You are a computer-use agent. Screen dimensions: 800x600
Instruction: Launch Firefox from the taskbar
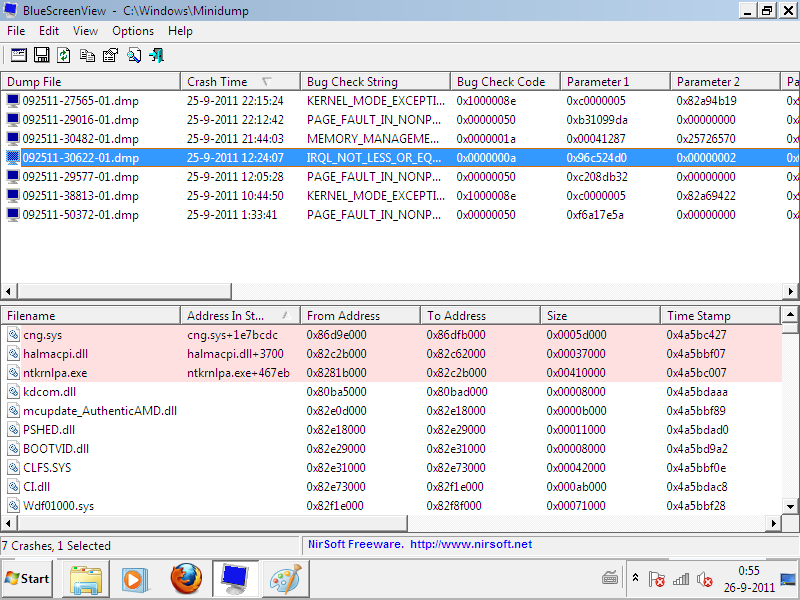point(186,579)
